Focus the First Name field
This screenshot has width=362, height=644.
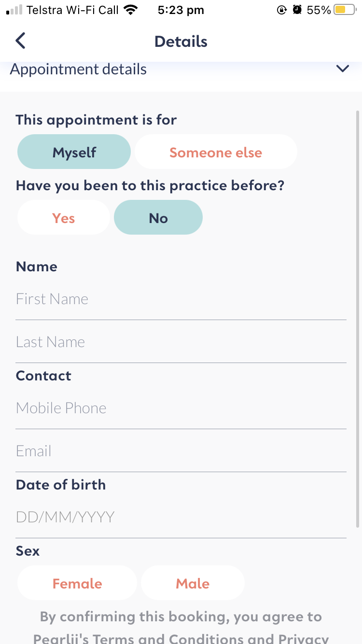(181, 299)
